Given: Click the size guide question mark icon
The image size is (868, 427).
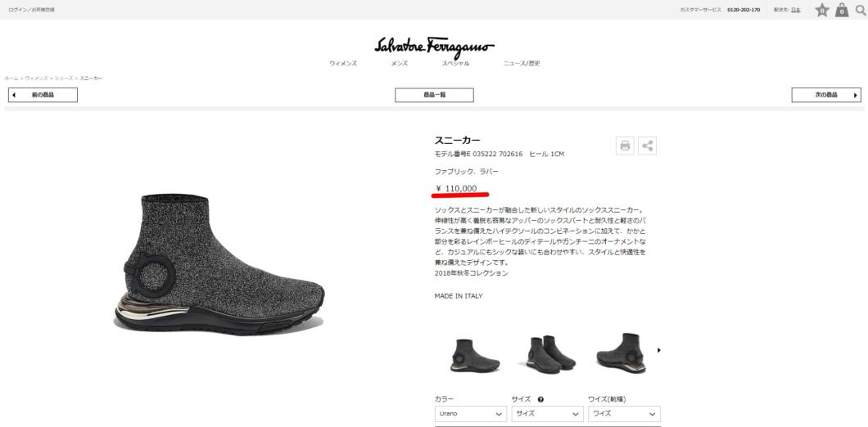Looking at the screenshot, I should [540, 399].
